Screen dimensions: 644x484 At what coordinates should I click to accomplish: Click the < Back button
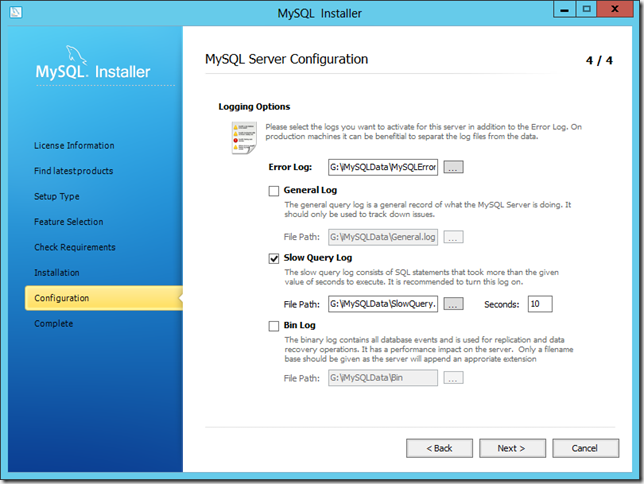point(439,448)
